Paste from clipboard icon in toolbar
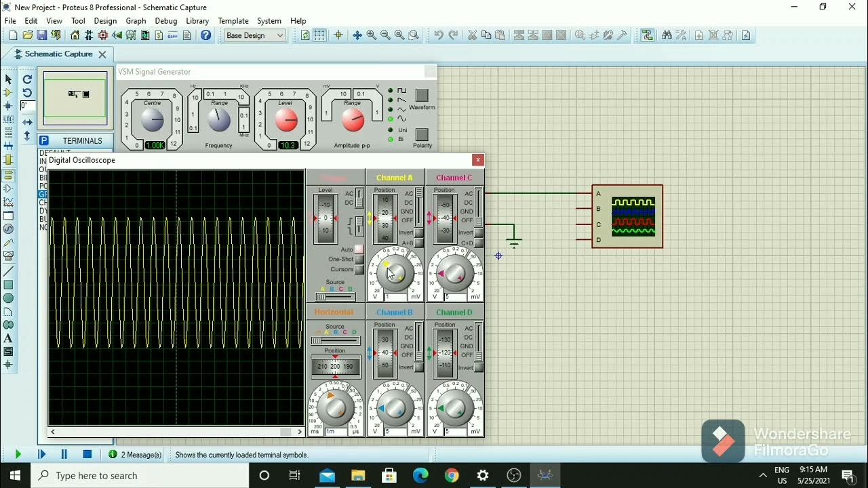This screenshot has height=488, width=868. click(500, 35)
